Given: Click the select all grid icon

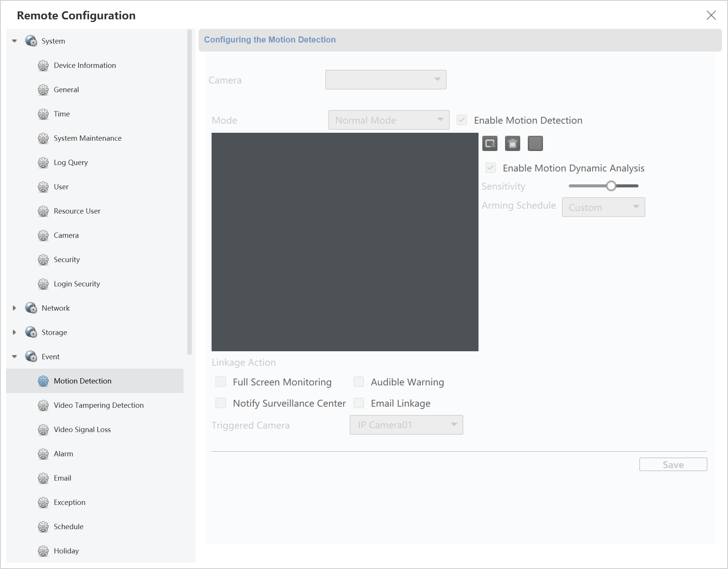Looking at the screenshot, I should click(x=535, y=143).
